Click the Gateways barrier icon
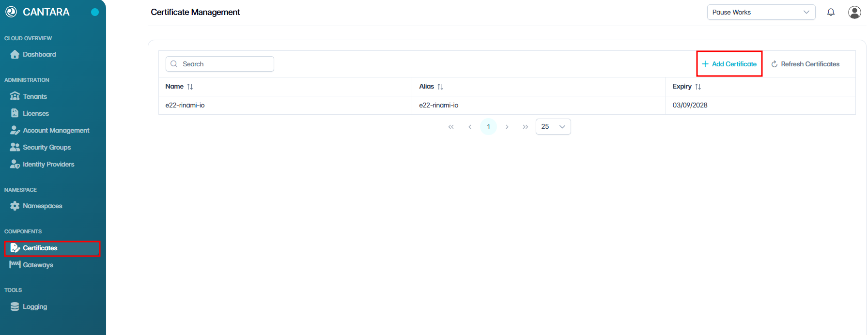The image size is (868, 335). point(15,265)
